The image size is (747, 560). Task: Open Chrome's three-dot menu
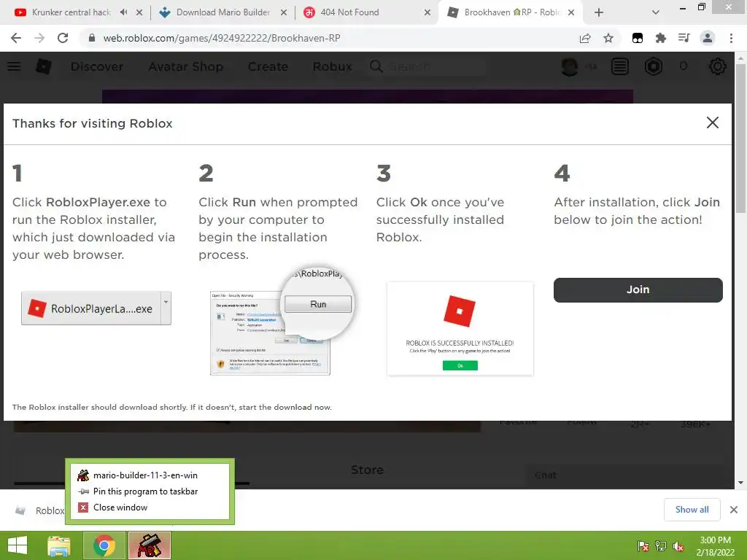[x=731, y=38]
